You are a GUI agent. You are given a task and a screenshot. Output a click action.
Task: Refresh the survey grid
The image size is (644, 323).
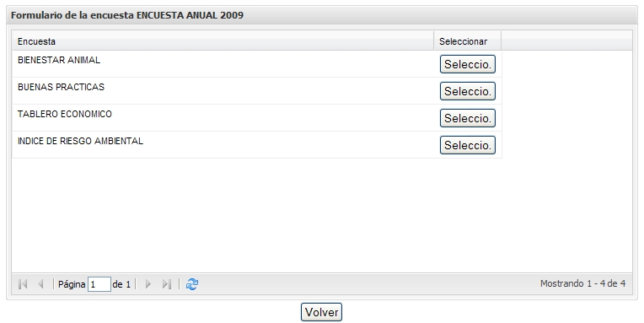click(192, 284)
